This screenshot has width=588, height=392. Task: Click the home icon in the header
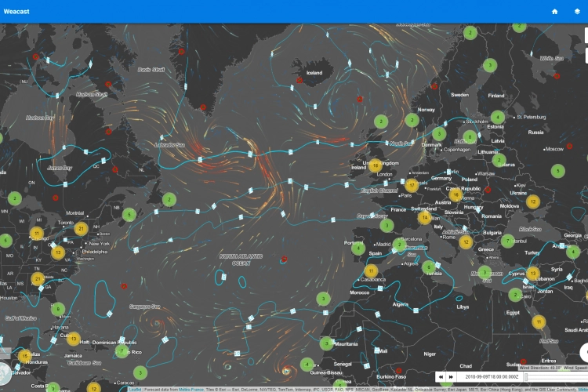coord(555,12)
